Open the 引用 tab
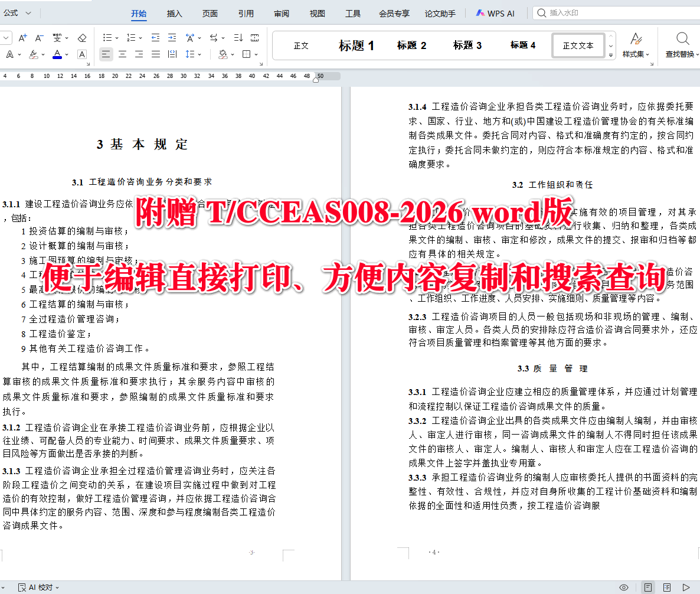Viewport: 700px width, 594px height. click(x=246, y=14)
